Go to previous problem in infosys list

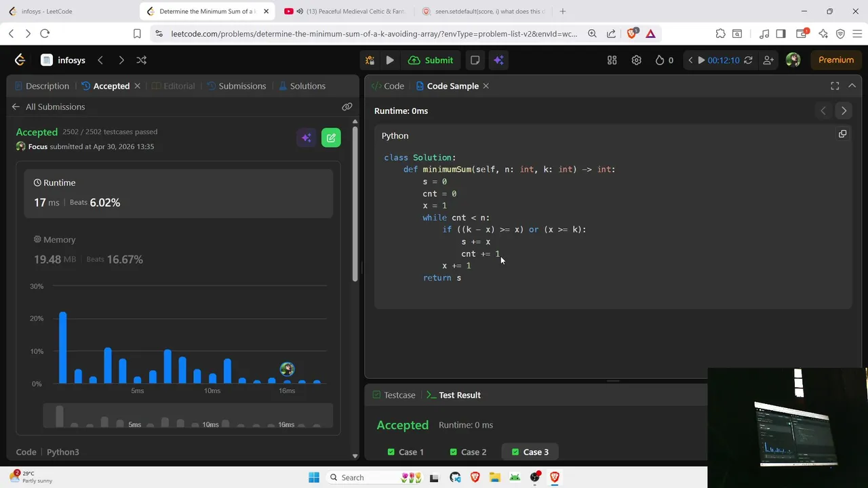(x=100, y=60)
